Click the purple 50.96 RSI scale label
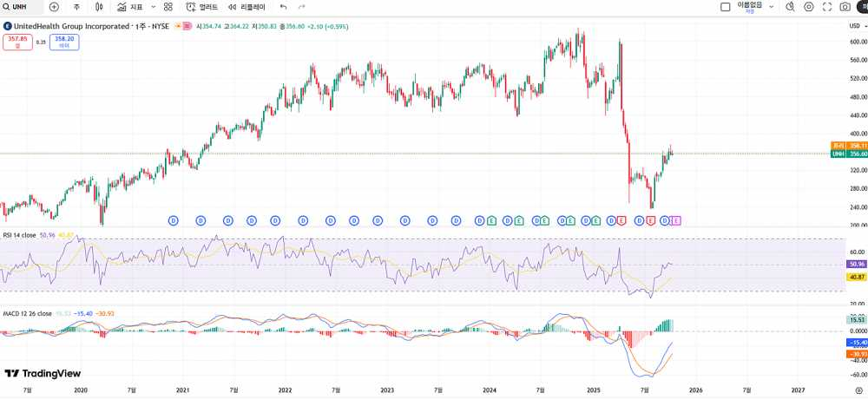The image size is (868, 399). point(857,265)
